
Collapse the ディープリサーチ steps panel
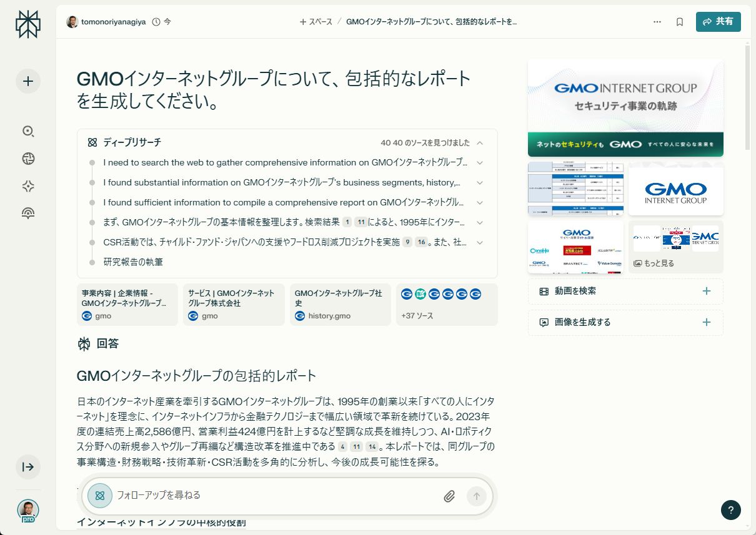(x=480, y=142)
